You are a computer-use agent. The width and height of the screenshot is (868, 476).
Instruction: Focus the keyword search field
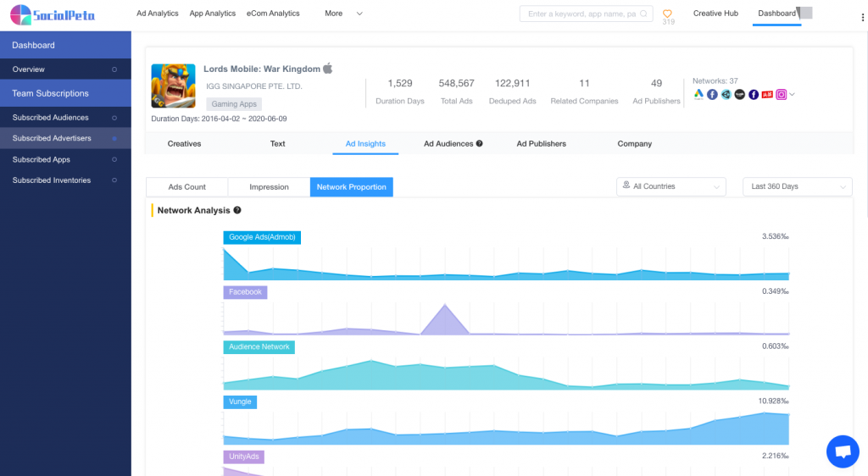[587, 14]
